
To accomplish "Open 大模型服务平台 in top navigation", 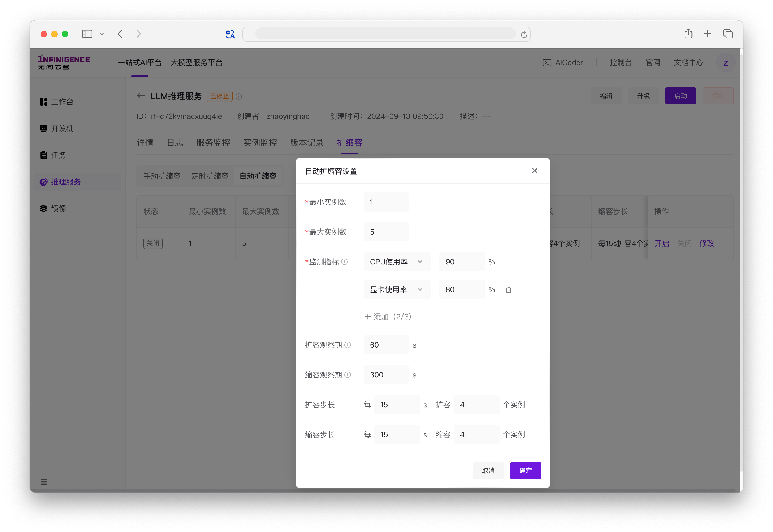I will click(196, 62).
